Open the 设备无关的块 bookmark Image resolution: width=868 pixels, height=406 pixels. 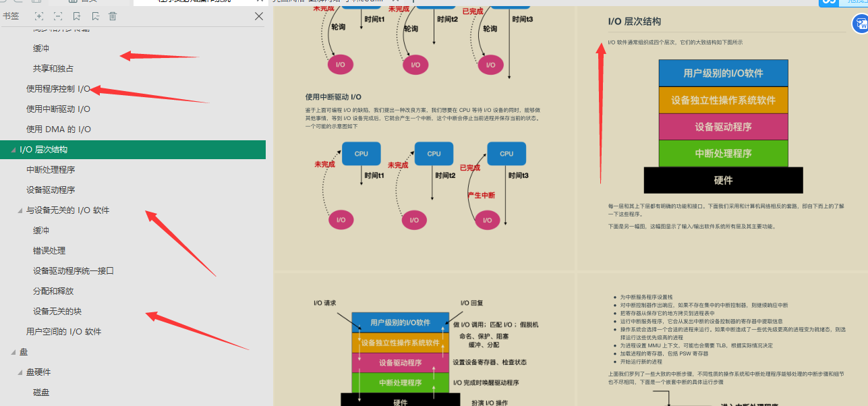pos(57,312)
